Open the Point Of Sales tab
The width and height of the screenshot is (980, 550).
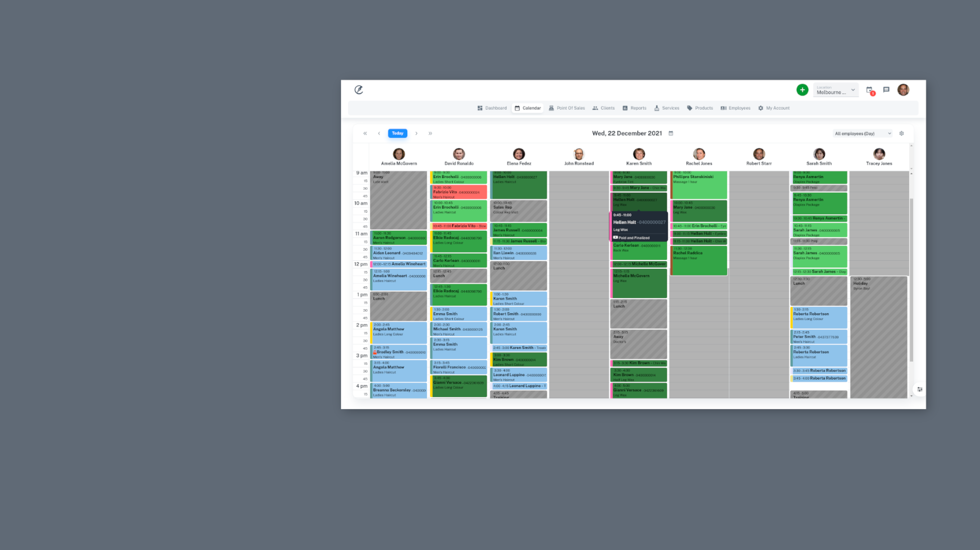tap(567, 108)
